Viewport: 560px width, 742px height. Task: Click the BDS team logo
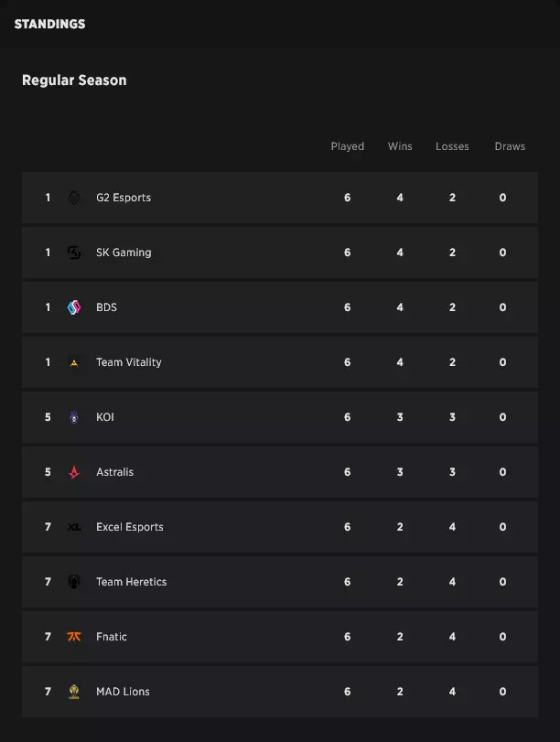point(74,307)
